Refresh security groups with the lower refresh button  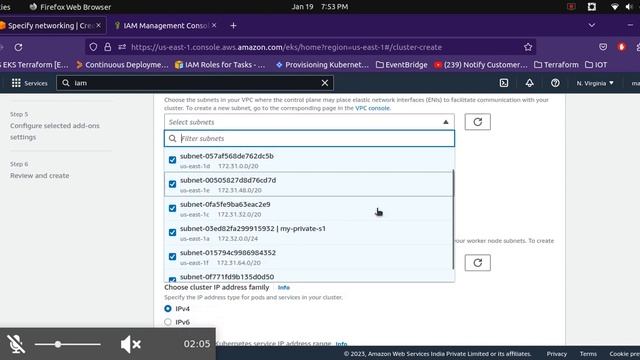tap(478, 262)
